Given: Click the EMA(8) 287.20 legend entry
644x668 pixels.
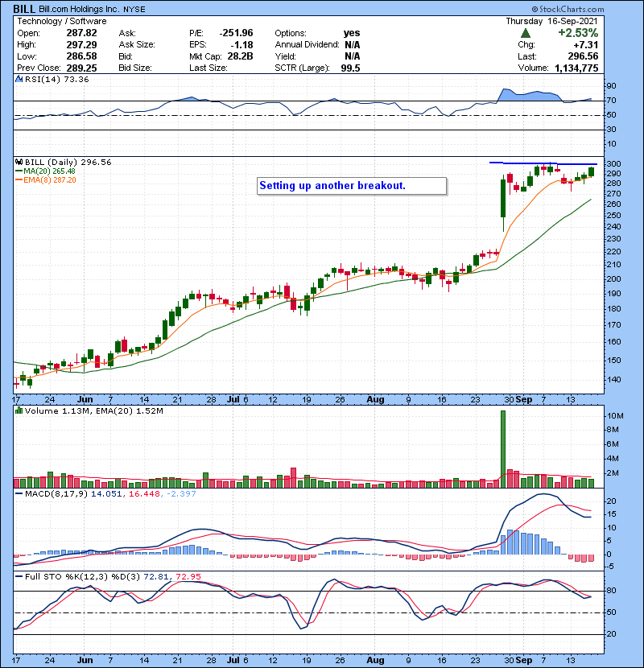Looking at the screenshot, I should coord(46,179).
